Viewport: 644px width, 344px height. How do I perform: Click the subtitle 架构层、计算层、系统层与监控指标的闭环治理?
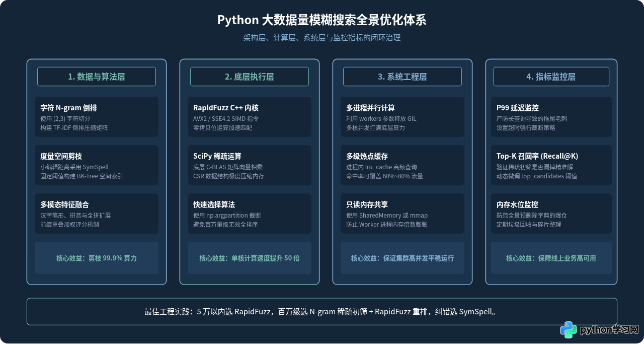tap(322, 38)
